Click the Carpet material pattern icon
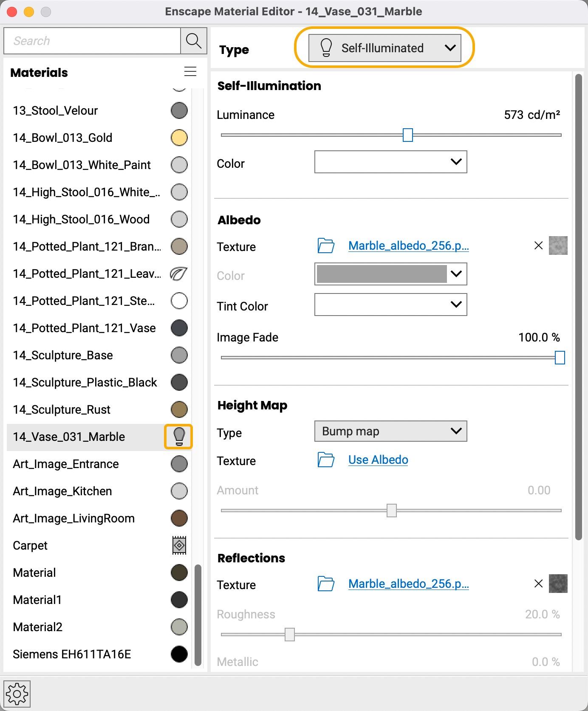 click(179, 545)
